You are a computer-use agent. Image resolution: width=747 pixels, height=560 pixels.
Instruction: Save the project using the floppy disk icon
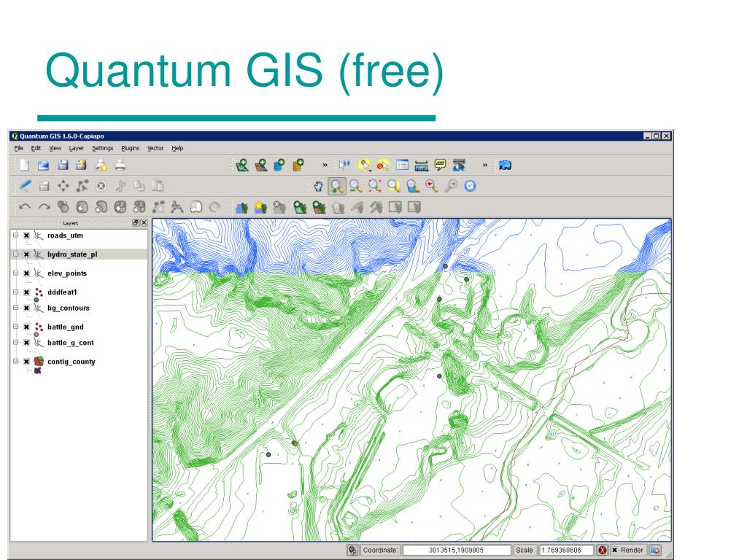[63, 166]
